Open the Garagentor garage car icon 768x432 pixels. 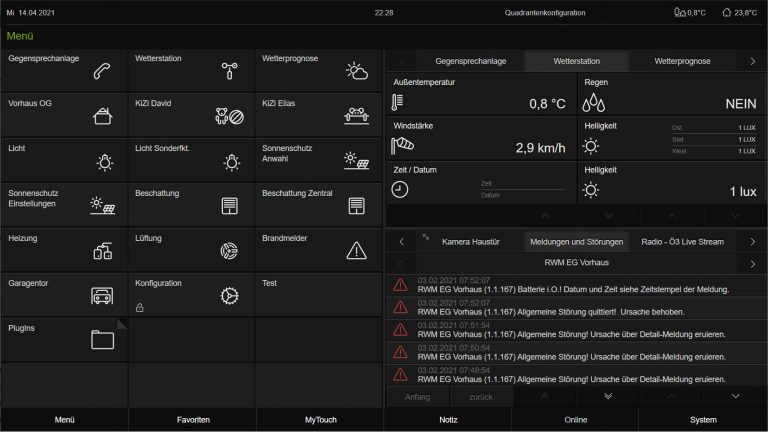pos(101,295)
